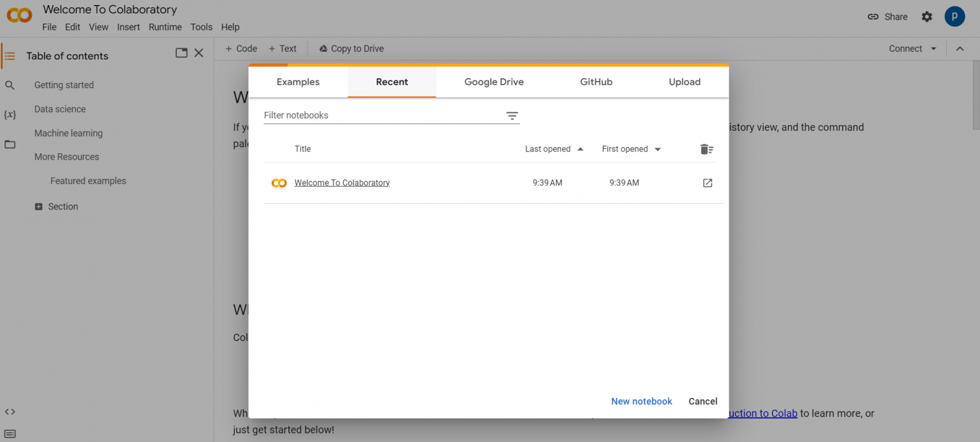Open the deleted notebooks trash view

point(706,148)
